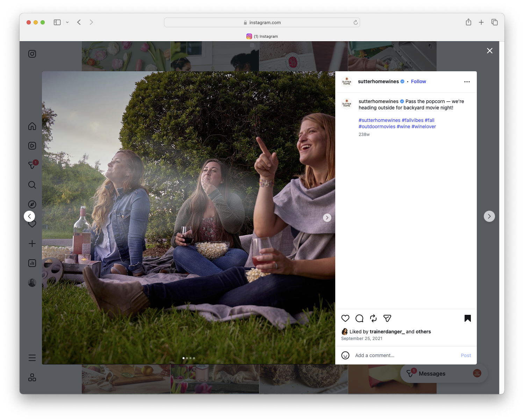Viewport: 524px width, 420px height.
Task: Advance carousel with right chevron on photo
Action: 327,217
